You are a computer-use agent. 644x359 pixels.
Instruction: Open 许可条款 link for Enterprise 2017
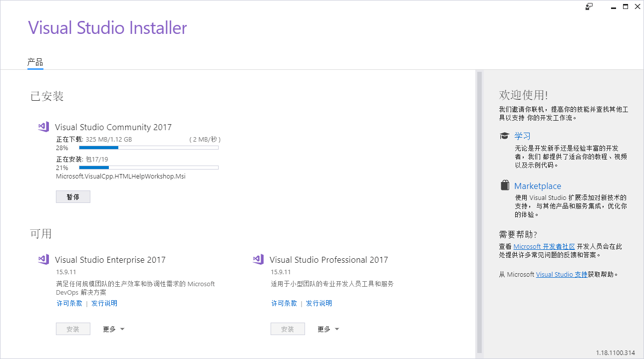69,303
